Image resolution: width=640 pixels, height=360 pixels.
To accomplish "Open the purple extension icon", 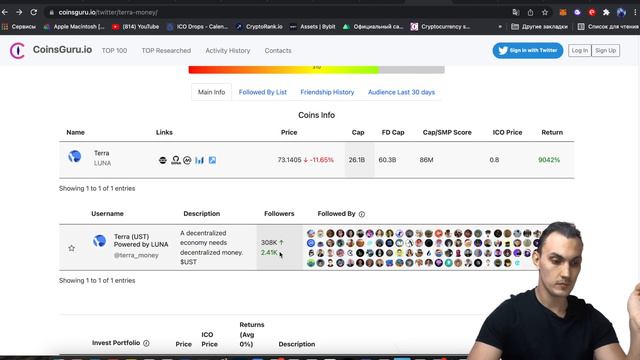I will coord(577,12).
